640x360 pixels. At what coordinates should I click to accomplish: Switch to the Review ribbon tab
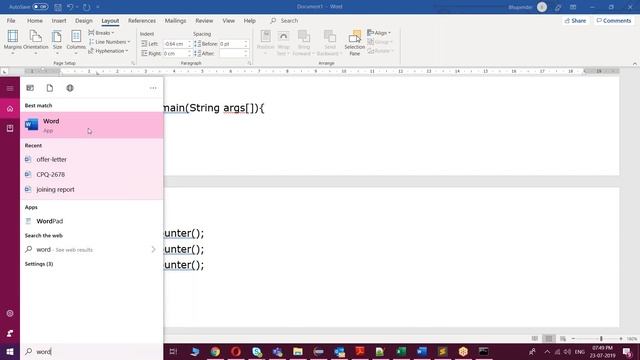pos(204,20)
